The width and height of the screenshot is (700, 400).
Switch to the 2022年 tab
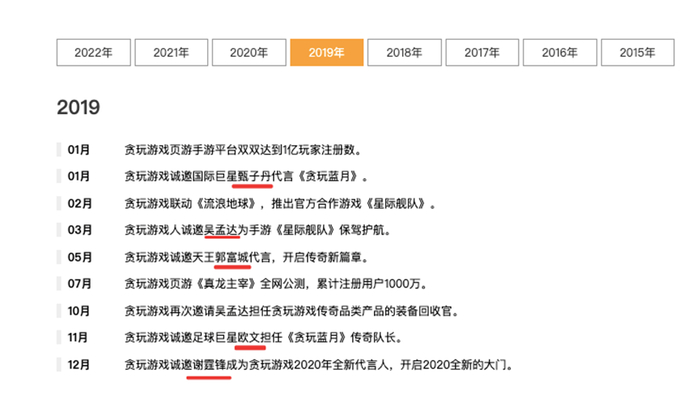[x=93, y=53]
